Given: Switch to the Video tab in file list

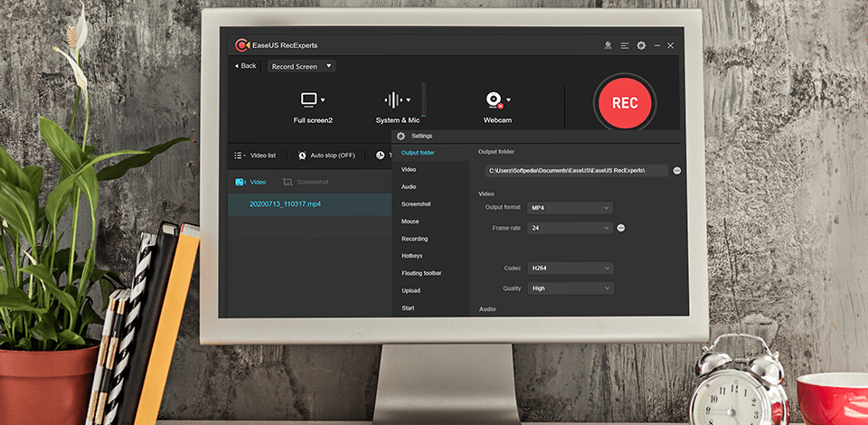Looking at the screenshot, I should tap(250, 182).
